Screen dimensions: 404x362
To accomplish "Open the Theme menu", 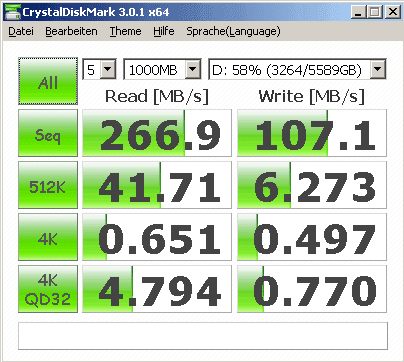I will (x=125, y=31).
